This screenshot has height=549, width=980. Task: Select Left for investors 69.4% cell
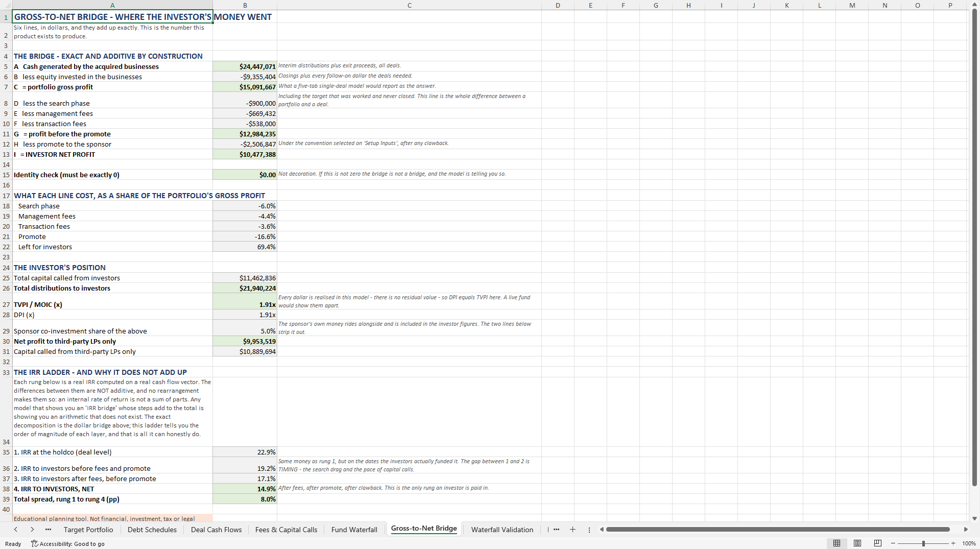click(245, 247)
